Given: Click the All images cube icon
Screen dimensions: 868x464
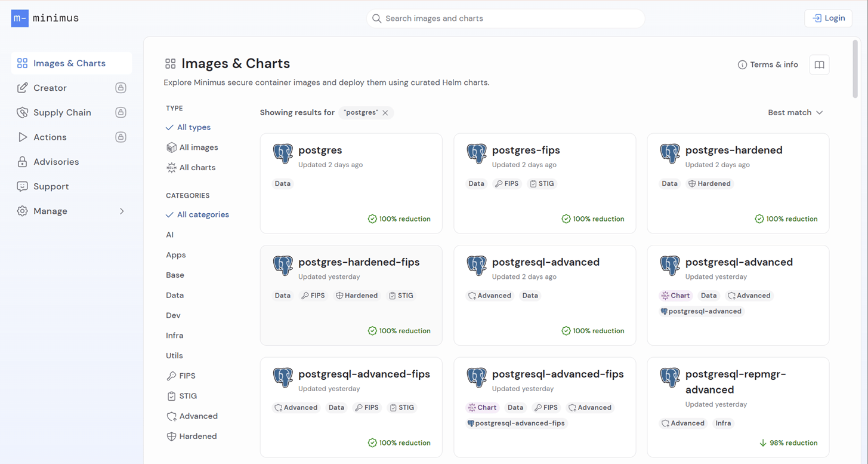Looking at the screenshot, I should point(171,148).
